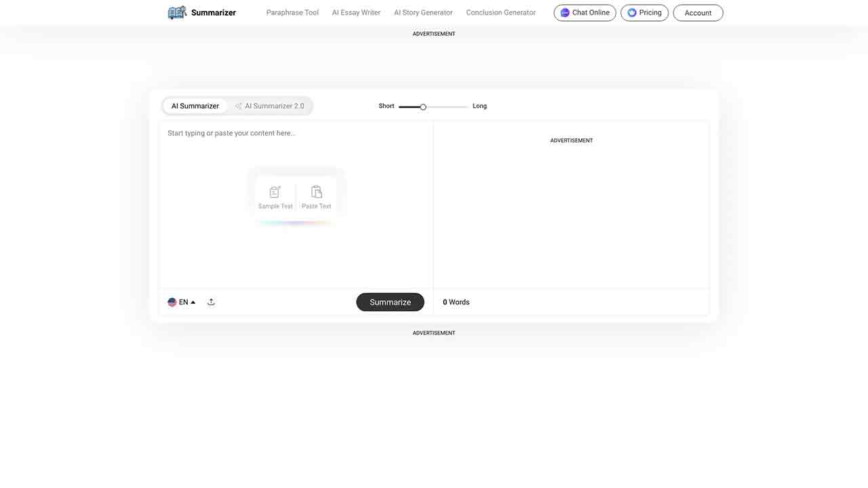
Task: Open the Paraphrase Tool menu link
Action: point(292,13)
